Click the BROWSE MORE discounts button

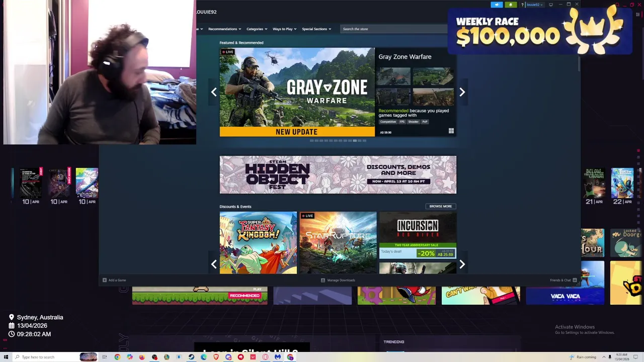[x=440, y=206]
